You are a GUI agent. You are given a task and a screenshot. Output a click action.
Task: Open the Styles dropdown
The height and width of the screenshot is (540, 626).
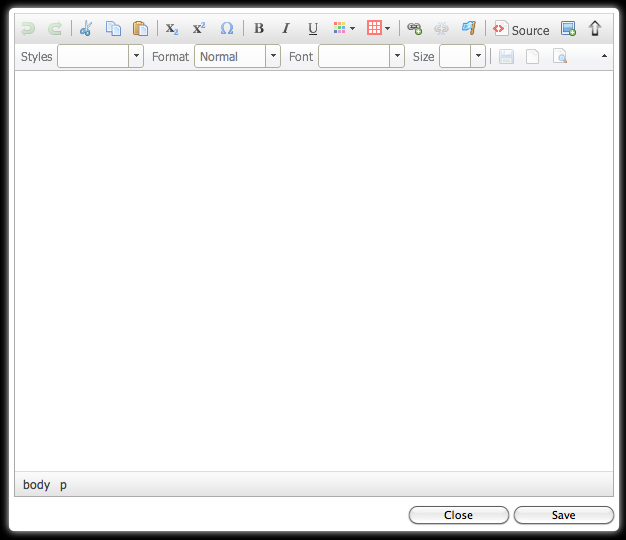click(100, 56)
